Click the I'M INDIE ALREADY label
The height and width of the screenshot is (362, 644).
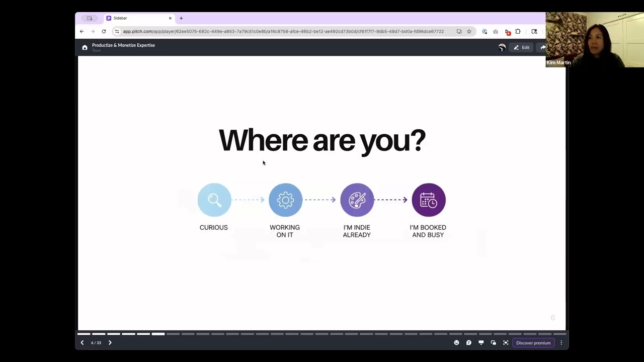click(x=357, y=231)
